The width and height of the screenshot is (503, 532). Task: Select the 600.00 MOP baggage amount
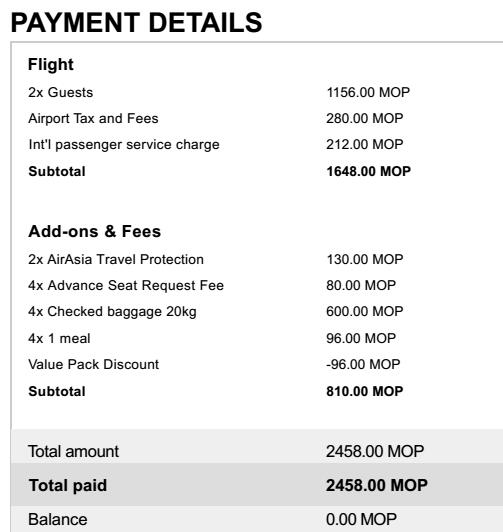365,311
